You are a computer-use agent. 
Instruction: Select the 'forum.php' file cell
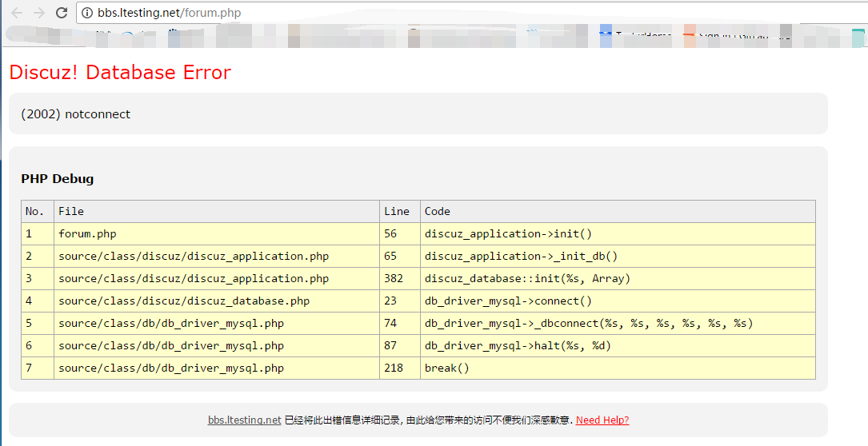[217, 234]
